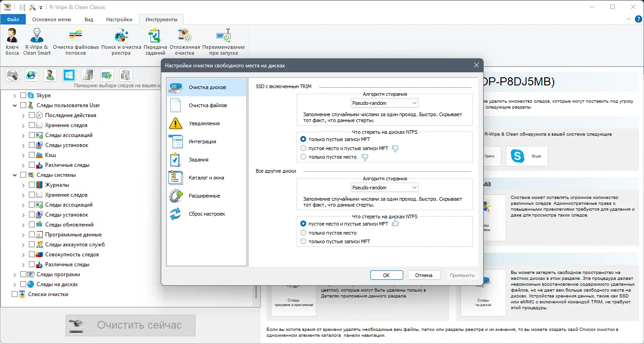Screen dimensions: 644x344
Task: Select SSD только пустые записи MFT radio
Action: (x=303, y=139)
